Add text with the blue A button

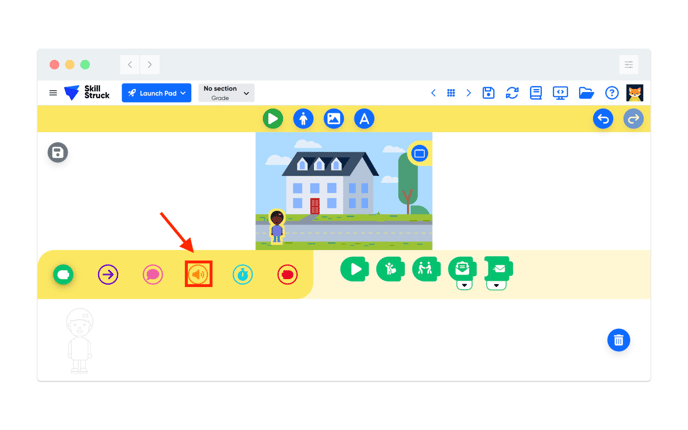(x=364, y=119)
